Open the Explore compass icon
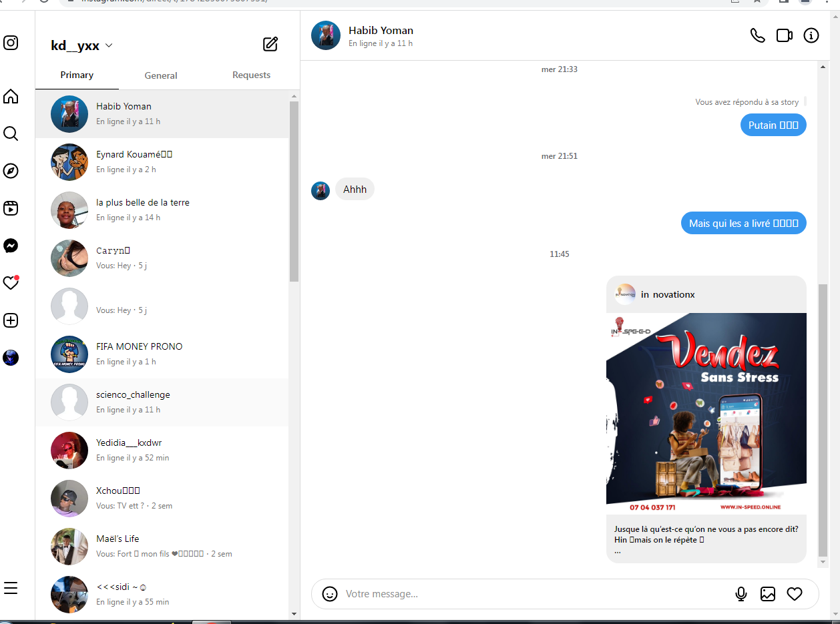The height and width of the screenshot is (624, 840). (x=11, y=172)
